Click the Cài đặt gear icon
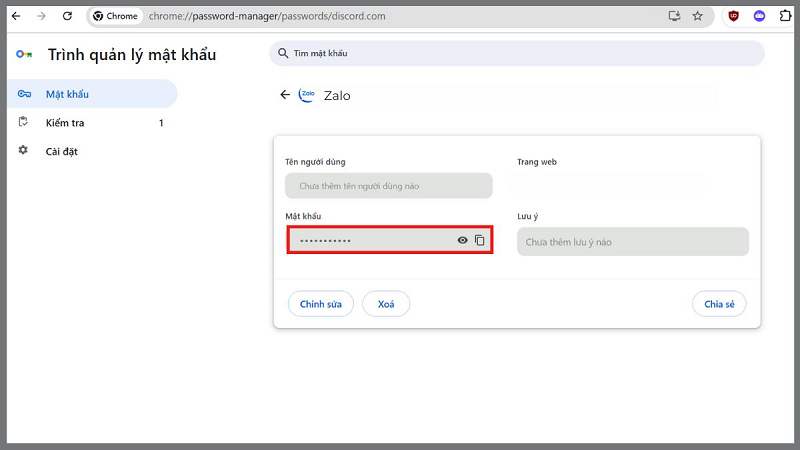Screen dimensions: 800x450 click(x=23, y=150)
